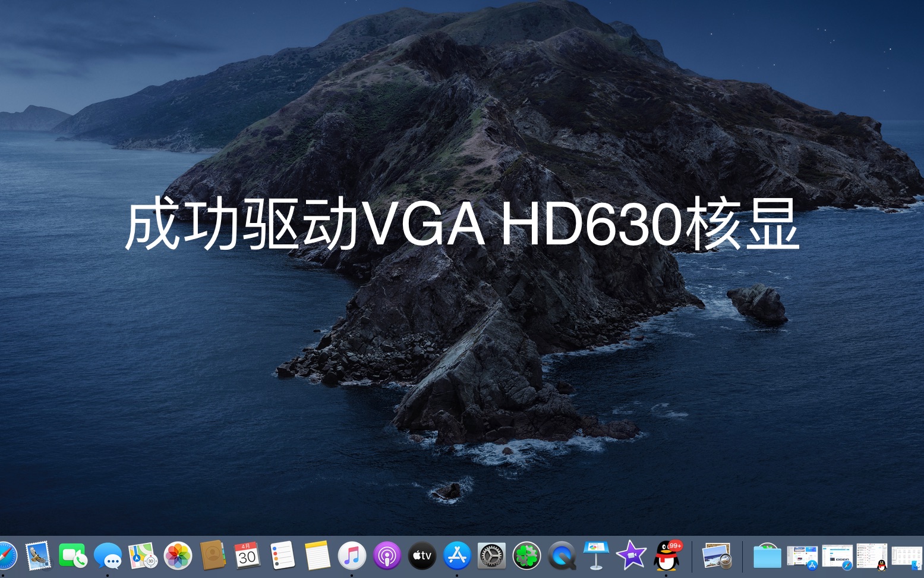Restore the minimized QQ window
This screenshot has width=924, height=578.
872,557
